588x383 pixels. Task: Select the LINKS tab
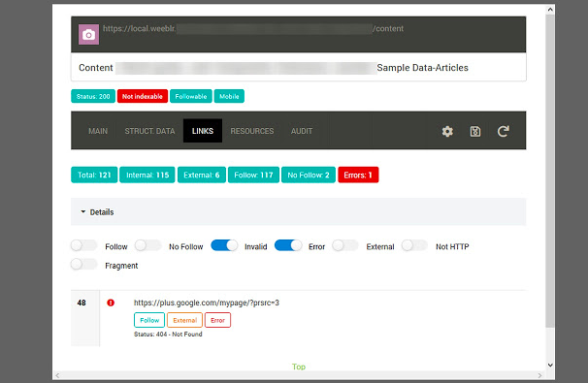coord(203,131)
